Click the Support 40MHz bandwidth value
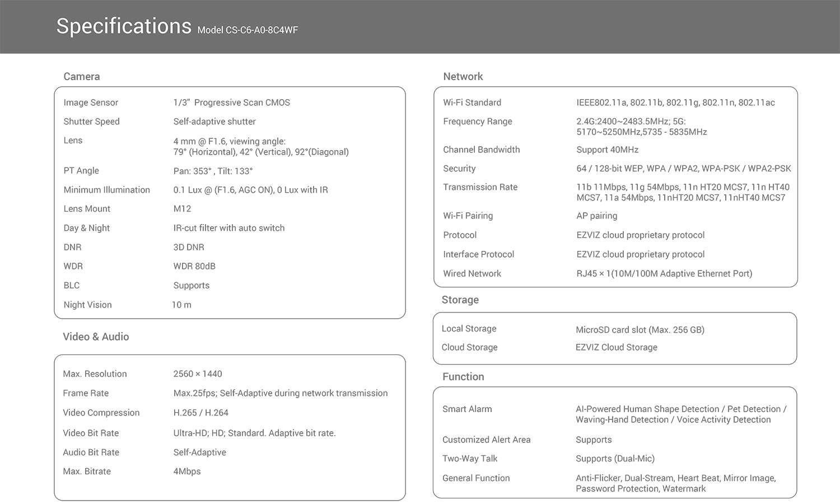Screen dimensions: 840x504 pos(607,150)
